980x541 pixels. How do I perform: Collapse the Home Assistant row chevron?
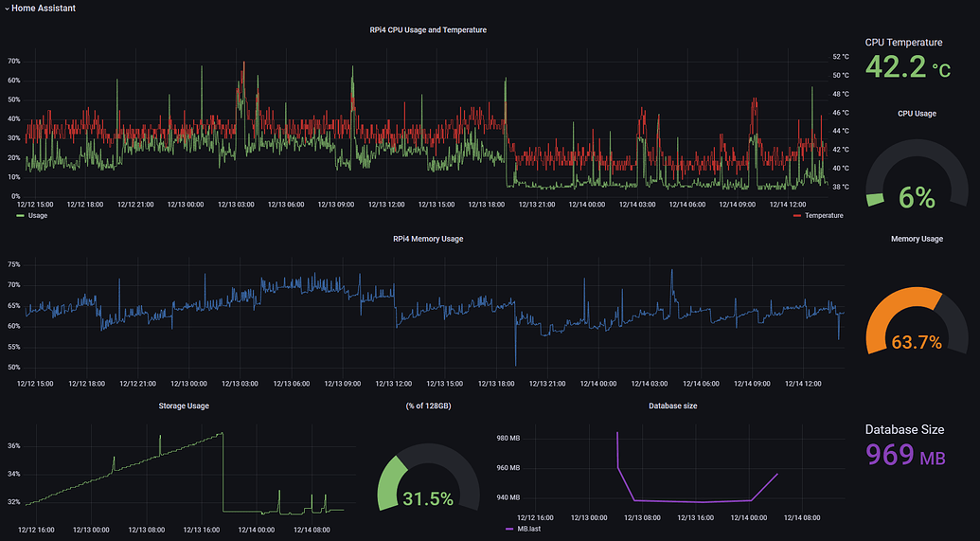[7, 9]
